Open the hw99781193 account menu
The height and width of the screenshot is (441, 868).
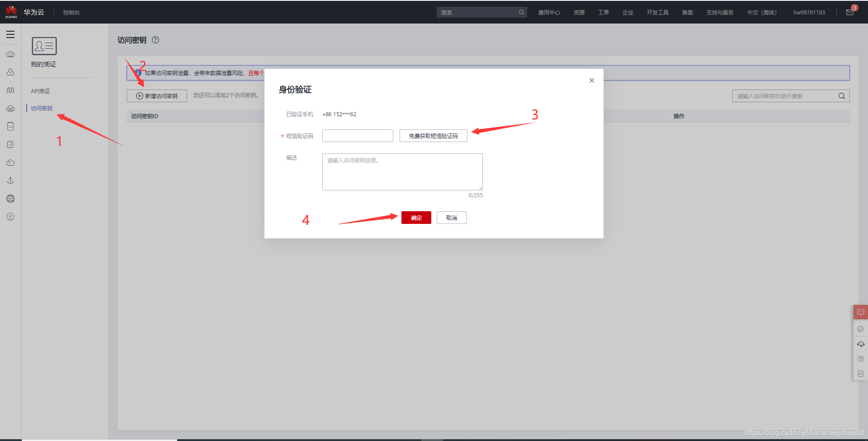(809, 12)
